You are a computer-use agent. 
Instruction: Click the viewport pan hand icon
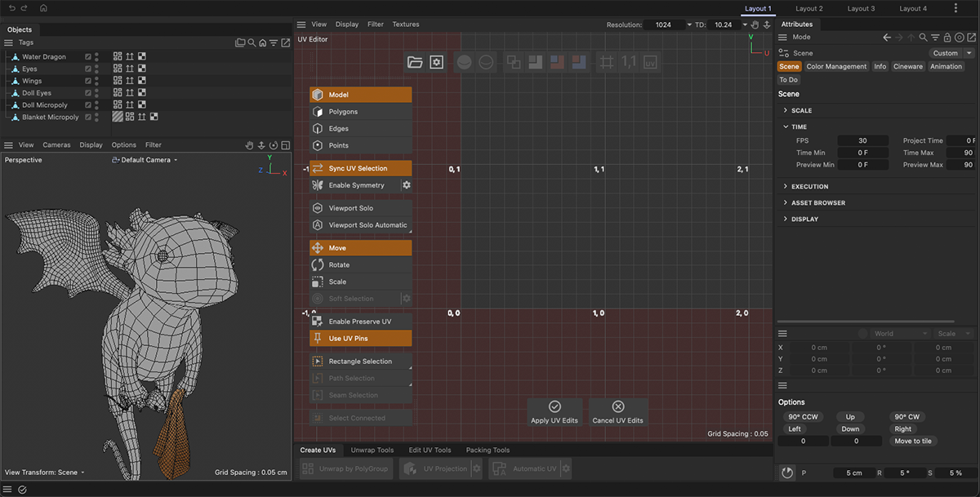250,145
